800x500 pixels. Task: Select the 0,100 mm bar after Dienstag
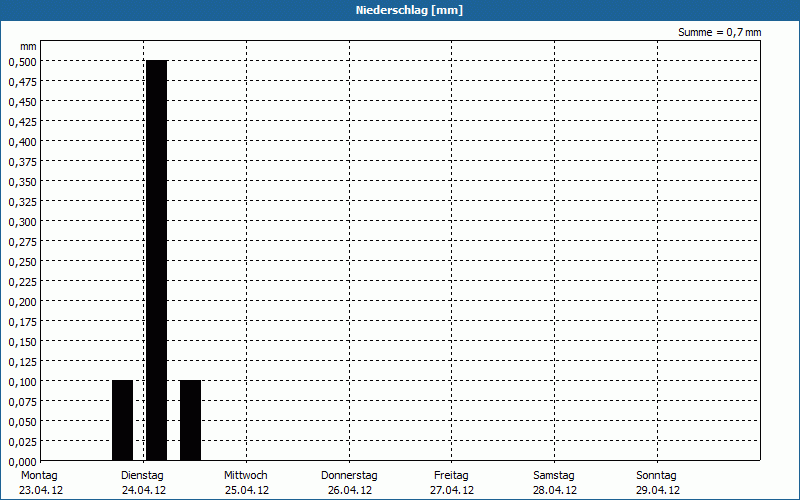pyautogui.click(x=190, y=420)
